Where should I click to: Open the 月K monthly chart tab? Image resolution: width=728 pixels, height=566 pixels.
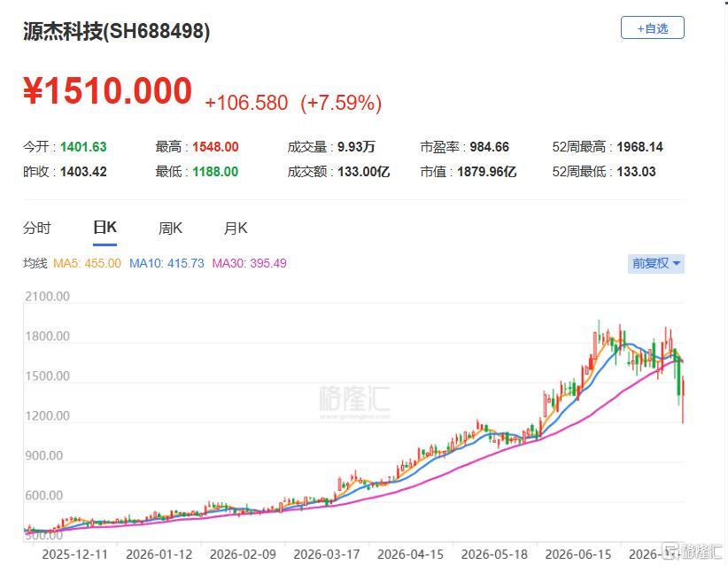tap(236, 228)
